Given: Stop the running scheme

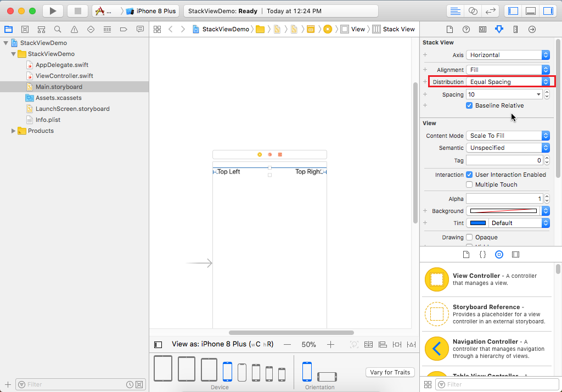Looking at the screenshot, I should tap(77, 11).
